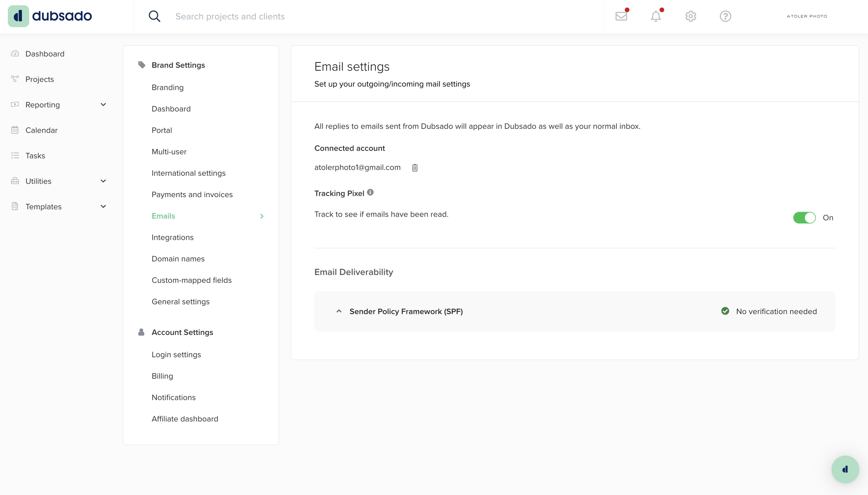Collapse the Sender Policy Framework section
This screenshot has height=495, width=868.
click(339, 311)
